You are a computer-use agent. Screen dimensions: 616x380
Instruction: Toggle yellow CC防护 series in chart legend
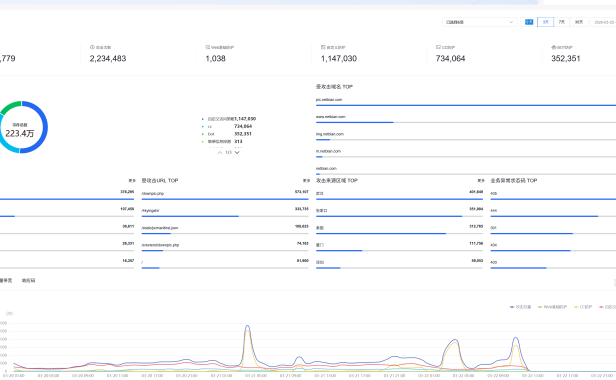click(583, 307)
